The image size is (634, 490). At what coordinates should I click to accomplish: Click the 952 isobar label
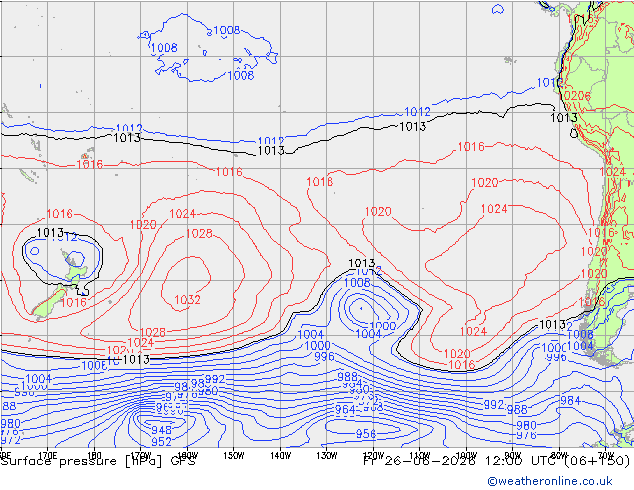pos(162,441)
